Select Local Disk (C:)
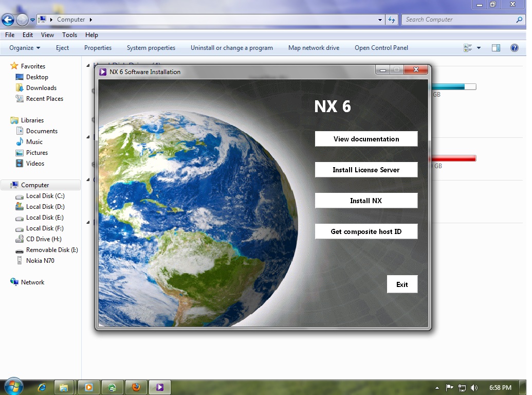The image size is (532, 395). (x=45, y=196)
